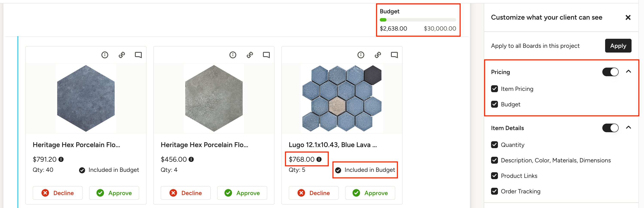Close the Customize client view panel
Viewport: 644px width, 208px height.
(628, 17)
